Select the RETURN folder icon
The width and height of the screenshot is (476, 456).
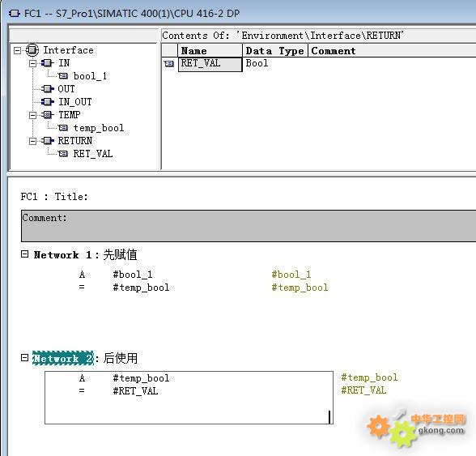tap(47, 141)
